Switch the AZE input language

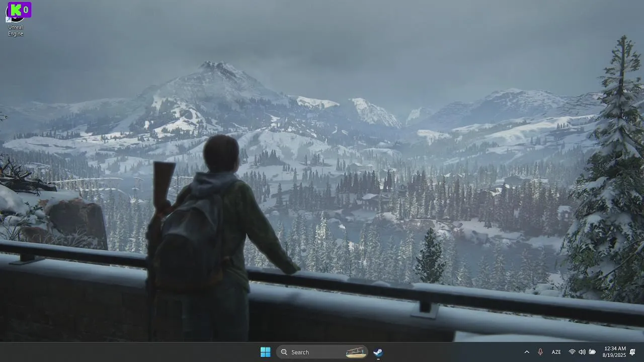coord(556,352)
